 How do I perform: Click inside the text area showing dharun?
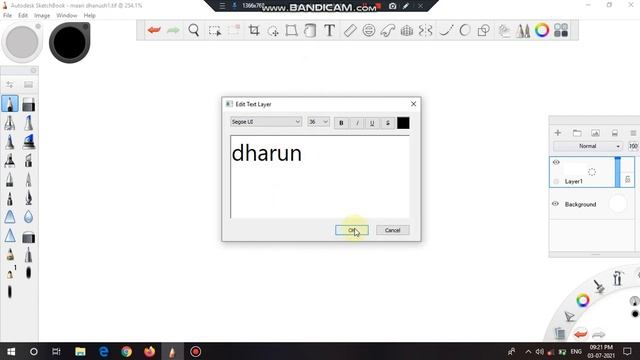pos(320,177)
